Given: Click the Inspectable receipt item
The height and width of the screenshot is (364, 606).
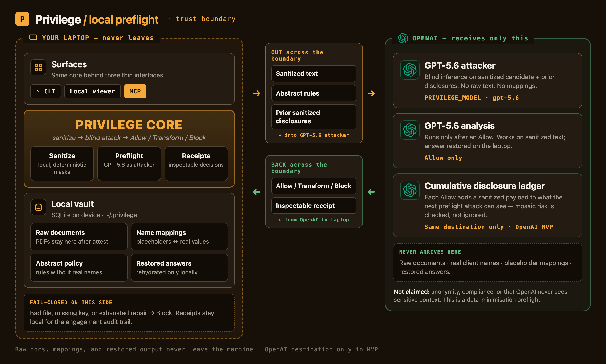Looking at the screenshot, I should click(x=314, y=206).
